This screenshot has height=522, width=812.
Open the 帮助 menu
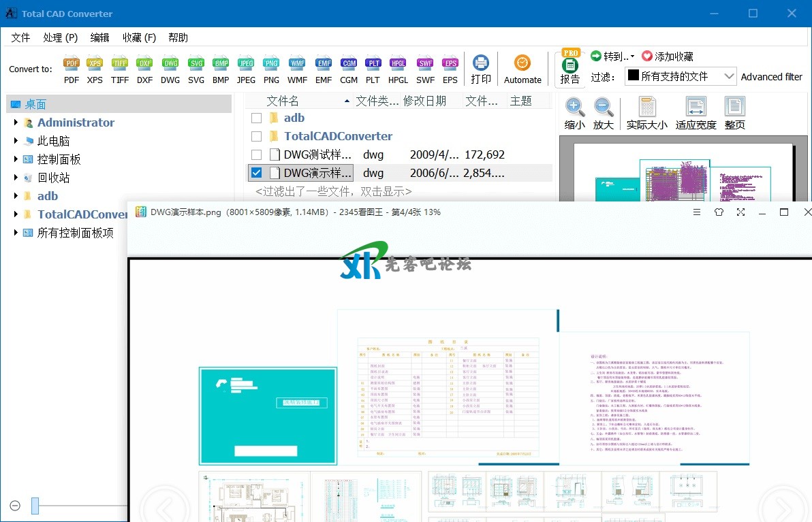point(178,37)
